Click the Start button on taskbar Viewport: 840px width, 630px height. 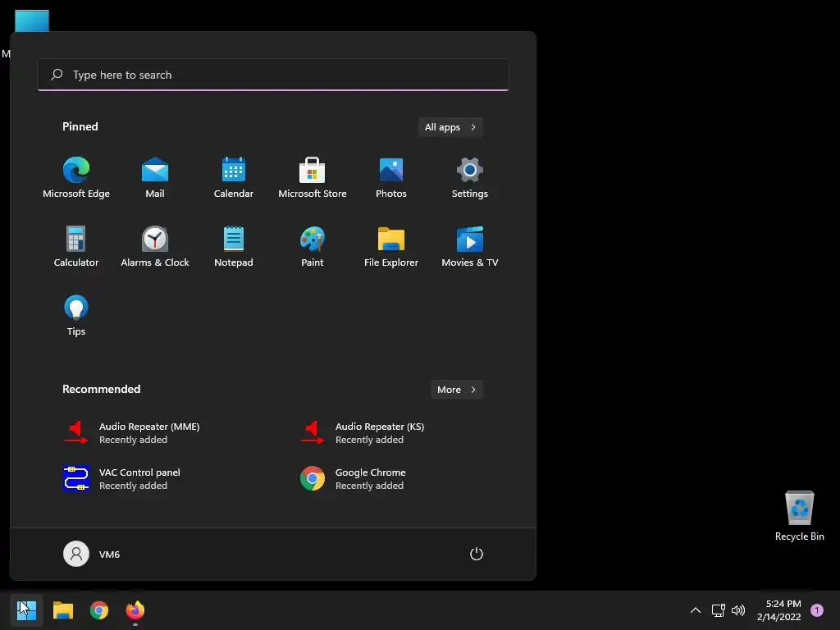[26, 610]
